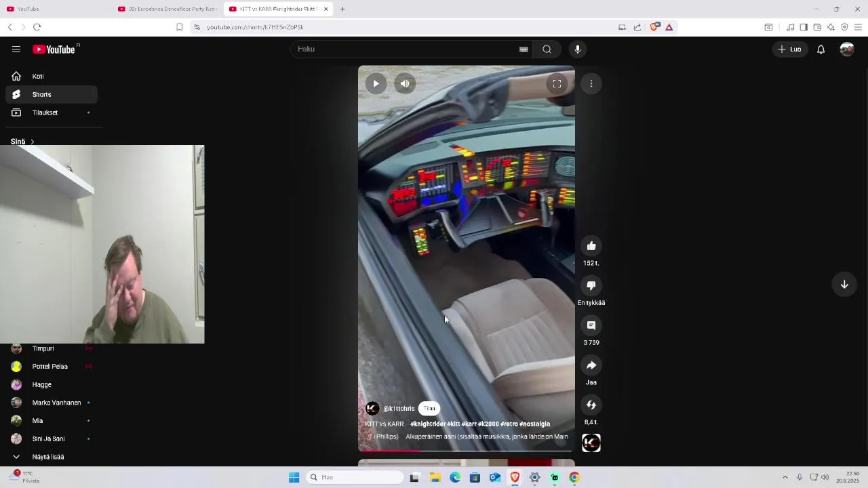868x488 pixels.
Task: Open the YouTube hamburger guide menu
Action: coord(16,49)
